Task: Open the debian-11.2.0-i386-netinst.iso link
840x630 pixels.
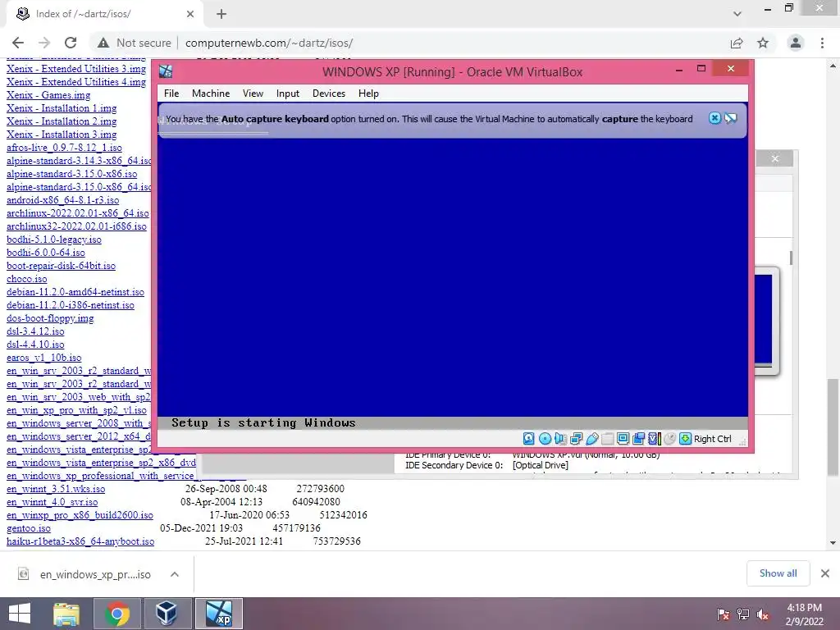Action: pos(71,305)
